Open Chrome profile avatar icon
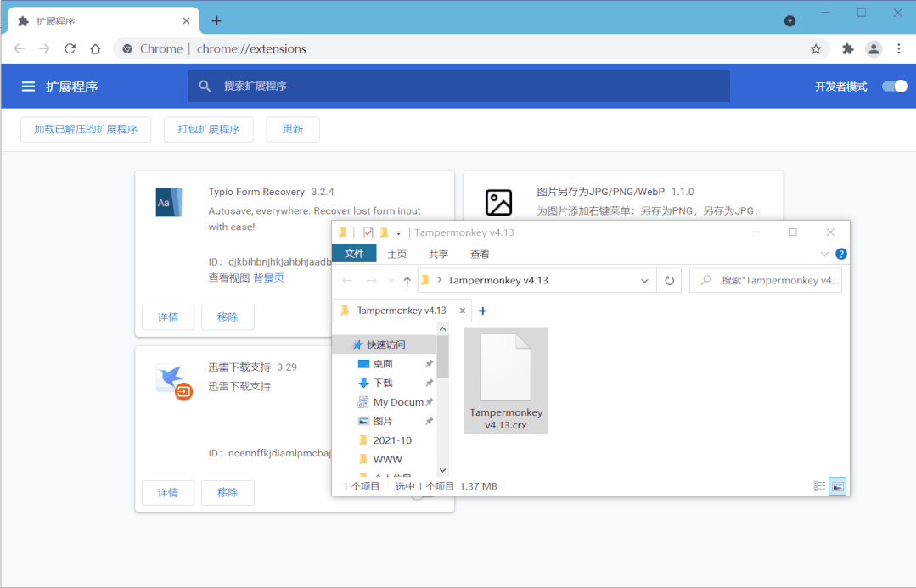916x588 pixels. point(874,49)
